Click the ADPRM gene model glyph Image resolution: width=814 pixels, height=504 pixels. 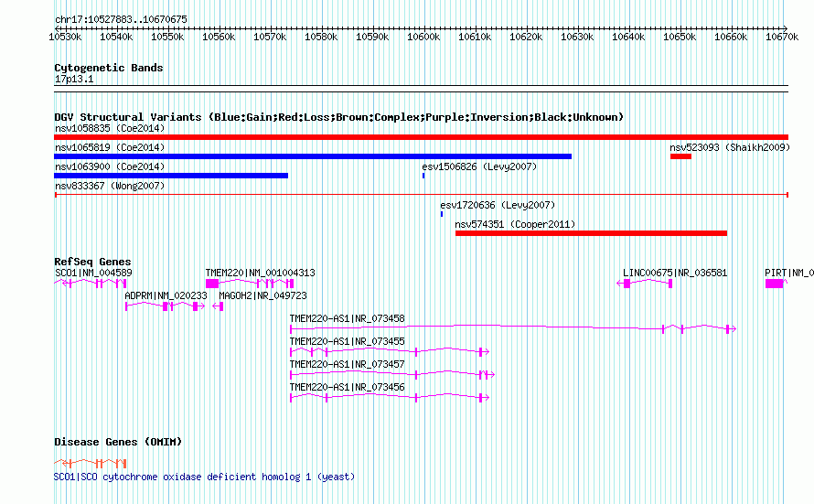point(165,306)
